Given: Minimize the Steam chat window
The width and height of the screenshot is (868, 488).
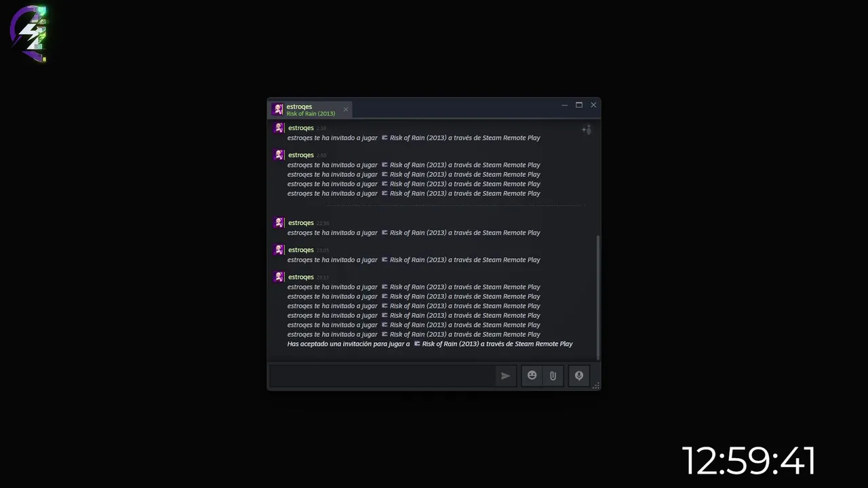Looking at the screenshot, I should coord(565,105).
